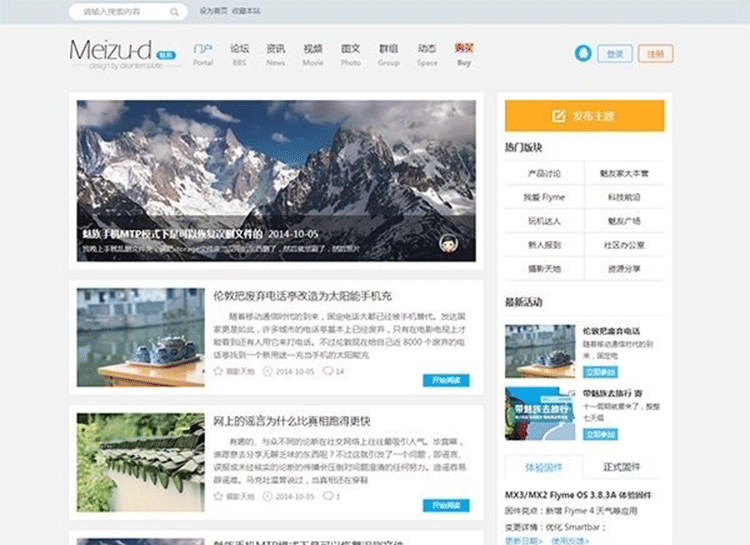This screenshot has width=750, height=545.
Task: Click 开始阅读 button on second article
Action: point(446,506)
